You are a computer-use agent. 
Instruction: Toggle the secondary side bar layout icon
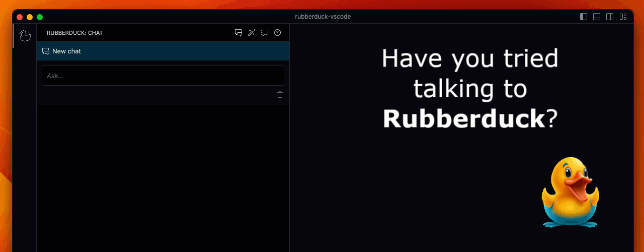[x=610, y=17]
